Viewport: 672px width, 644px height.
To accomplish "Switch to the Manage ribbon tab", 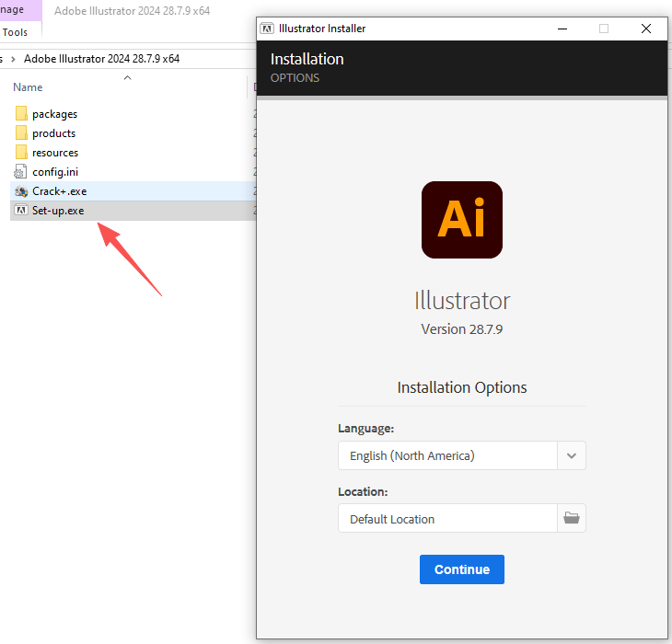I will pos(14,10).
